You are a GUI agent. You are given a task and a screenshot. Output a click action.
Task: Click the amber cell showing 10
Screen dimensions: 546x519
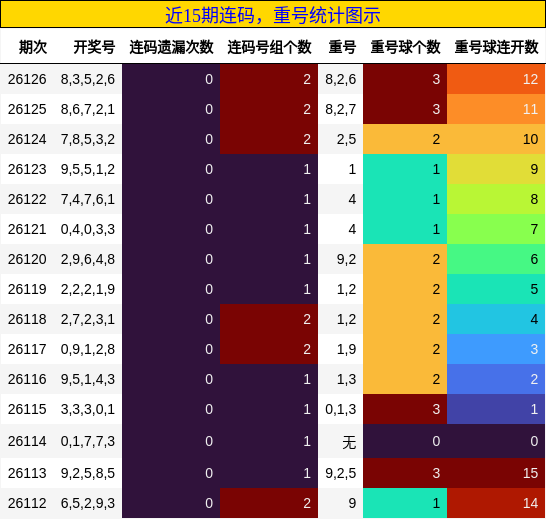[496, 139]
